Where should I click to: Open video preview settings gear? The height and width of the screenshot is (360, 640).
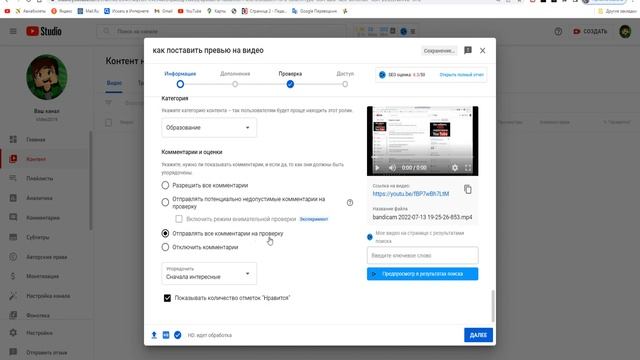click(x=455, y=168)
